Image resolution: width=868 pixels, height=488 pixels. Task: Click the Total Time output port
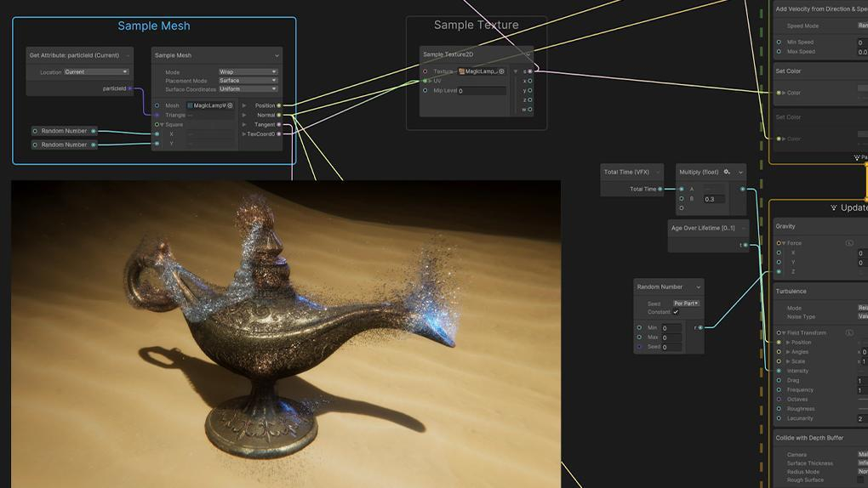[x=660, y=190]
